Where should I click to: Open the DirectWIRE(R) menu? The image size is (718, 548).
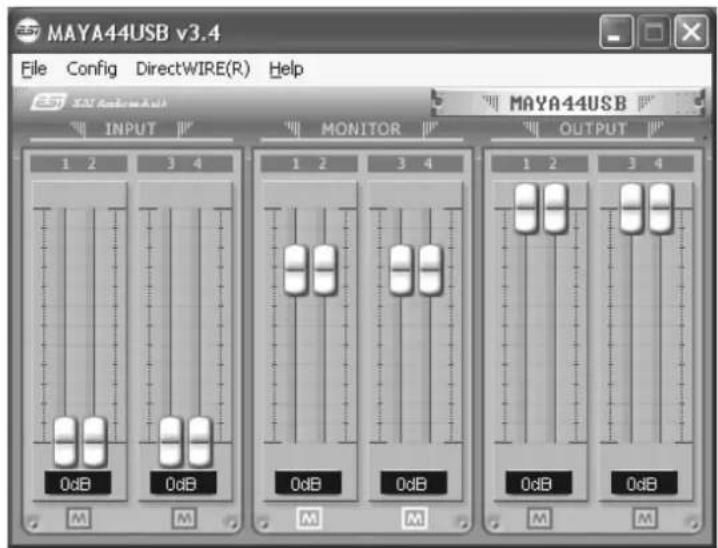pyautogui.click(x=193, y=69)
